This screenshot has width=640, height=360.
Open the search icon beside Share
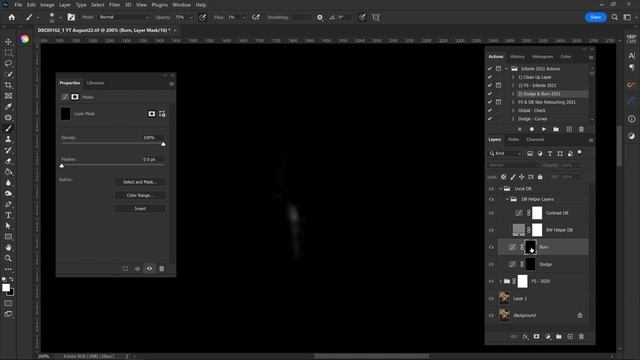click(614, 17)
